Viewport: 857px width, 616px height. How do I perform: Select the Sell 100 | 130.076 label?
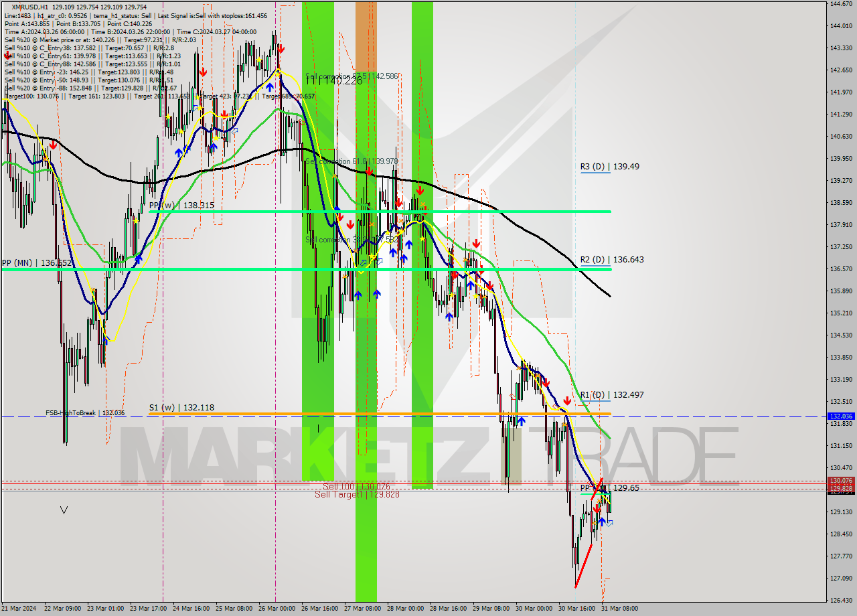(x=356, y=486)
